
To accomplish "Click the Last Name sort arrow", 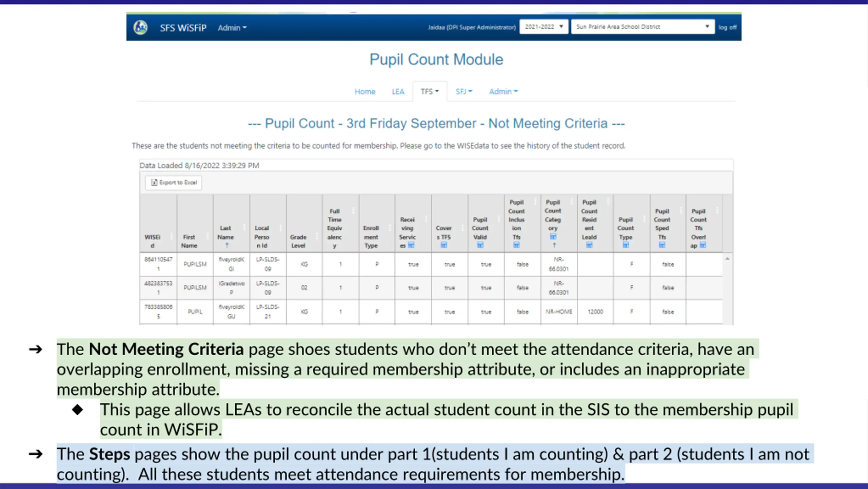I will (227, 245).
